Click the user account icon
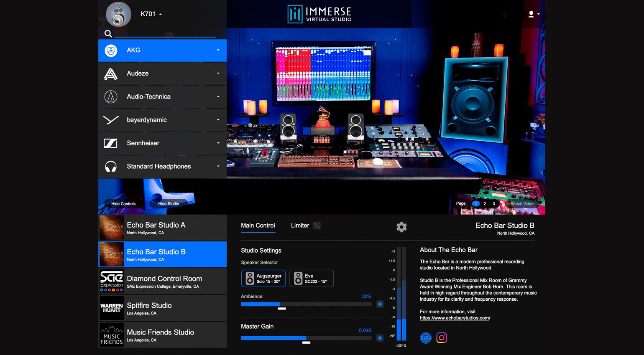Image resolution: width=644 pixels, height=355 pixels. tap(531, 14)
